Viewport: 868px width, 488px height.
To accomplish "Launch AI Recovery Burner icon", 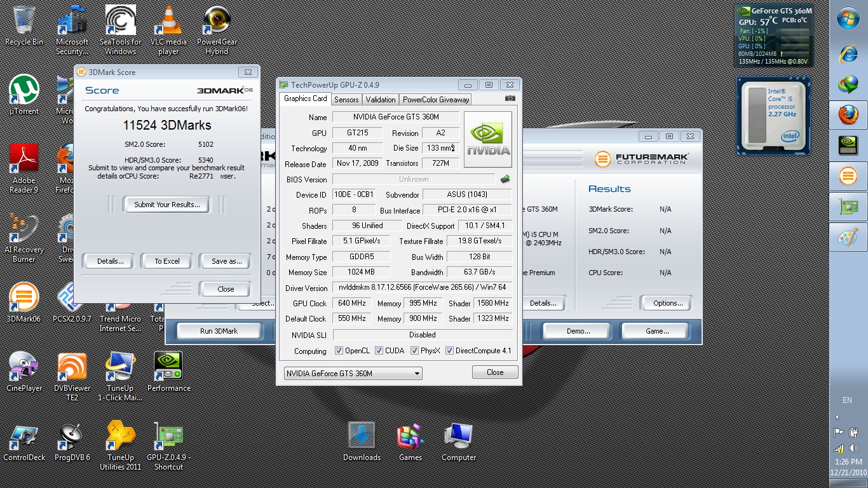I will coord(24,238).
